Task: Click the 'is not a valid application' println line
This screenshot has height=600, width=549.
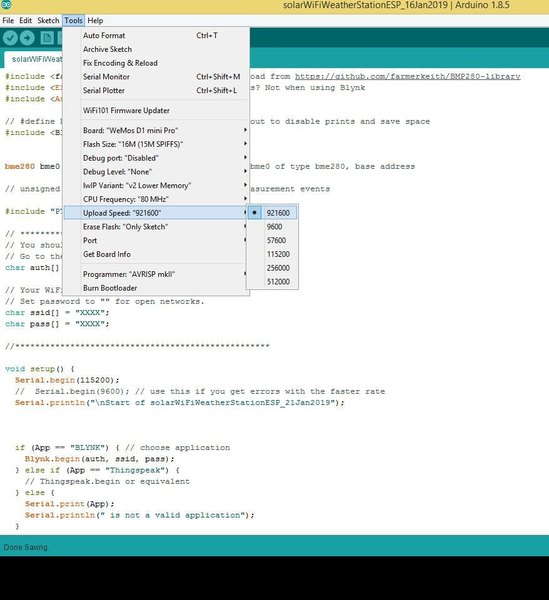Action: [140, 515]
